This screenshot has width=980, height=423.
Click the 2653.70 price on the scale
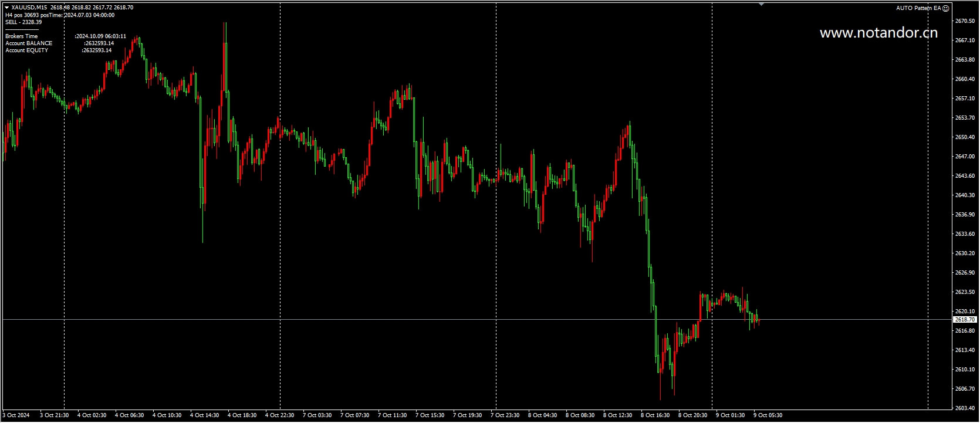[x=965, y=118]
